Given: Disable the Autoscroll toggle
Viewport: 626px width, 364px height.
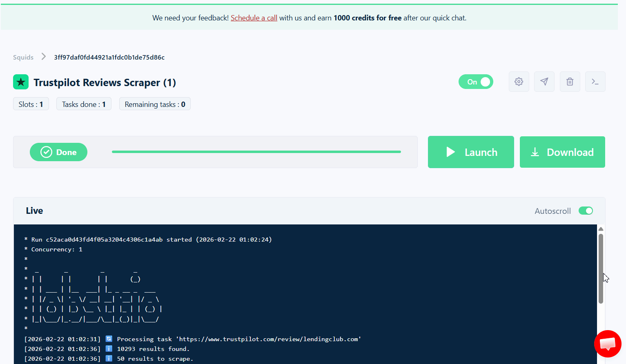Looking at the screenshot, I should (x=586, y=211).
